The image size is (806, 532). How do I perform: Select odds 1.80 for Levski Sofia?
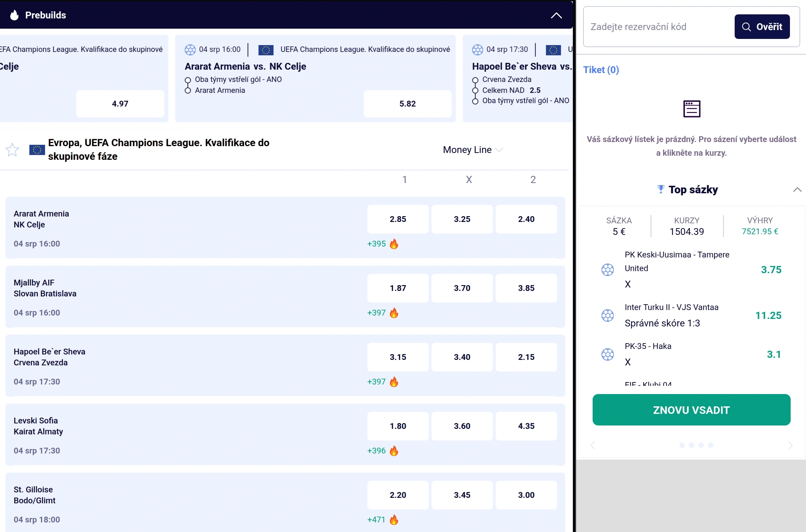[x=398, y=426]
